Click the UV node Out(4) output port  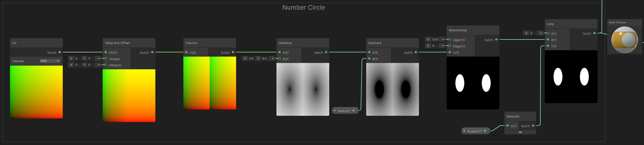coord(59,52)
